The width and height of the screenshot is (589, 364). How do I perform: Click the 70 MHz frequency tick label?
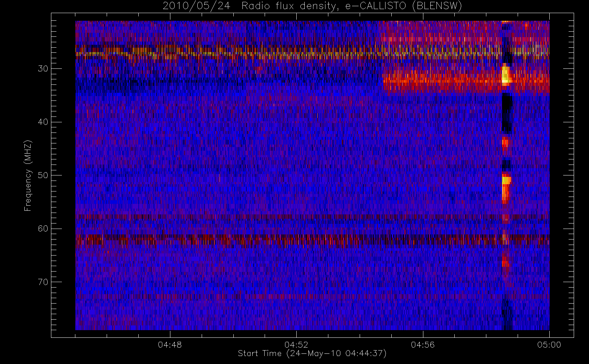43,282
